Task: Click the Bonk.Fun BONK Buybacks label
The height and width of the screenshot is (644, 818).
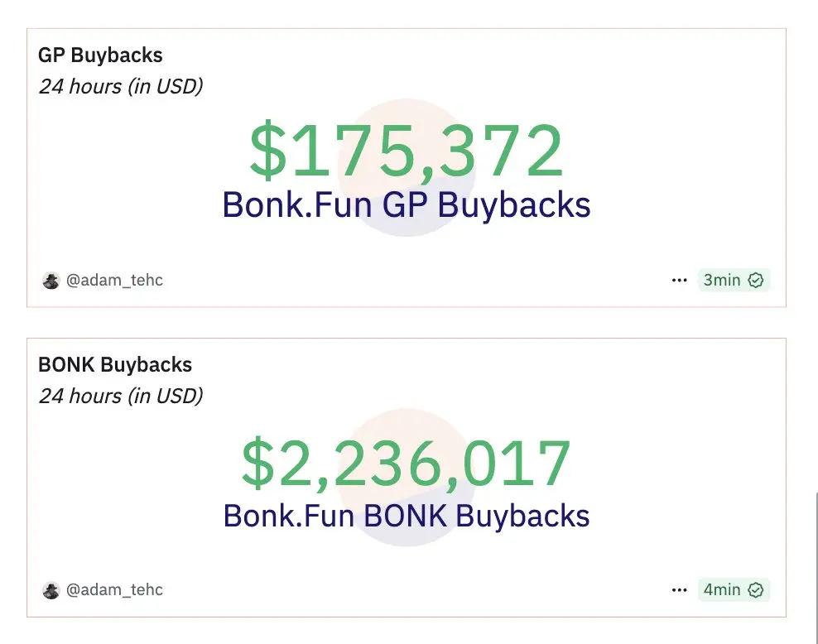Action: [x=407, y=516]
